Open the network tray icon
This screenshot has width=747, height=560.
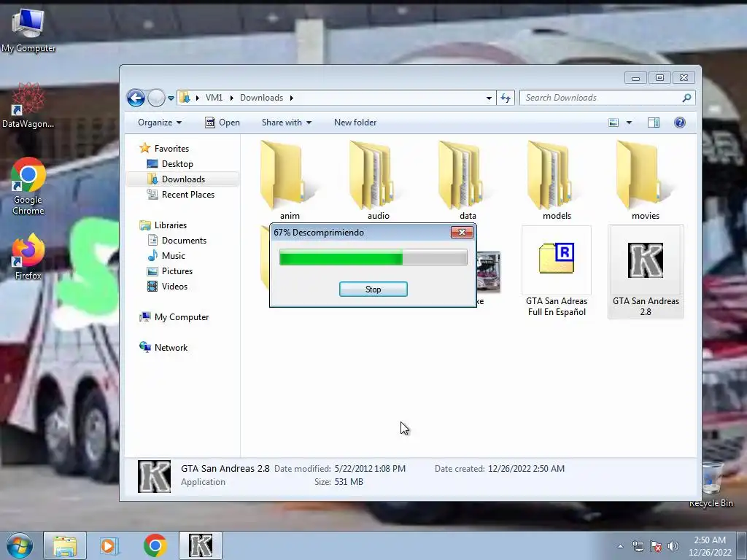tap(638, 546)
